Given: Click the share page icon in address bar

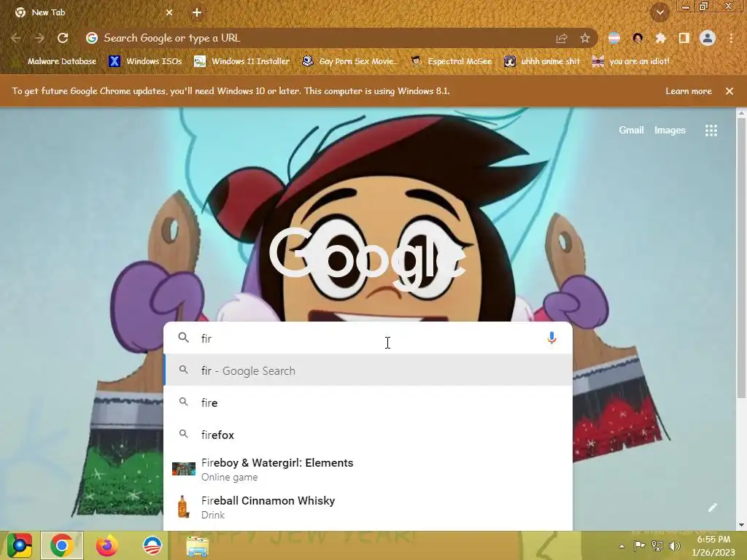Looking at the screenshot, I should pyautogui.click(x=562, y=38).
